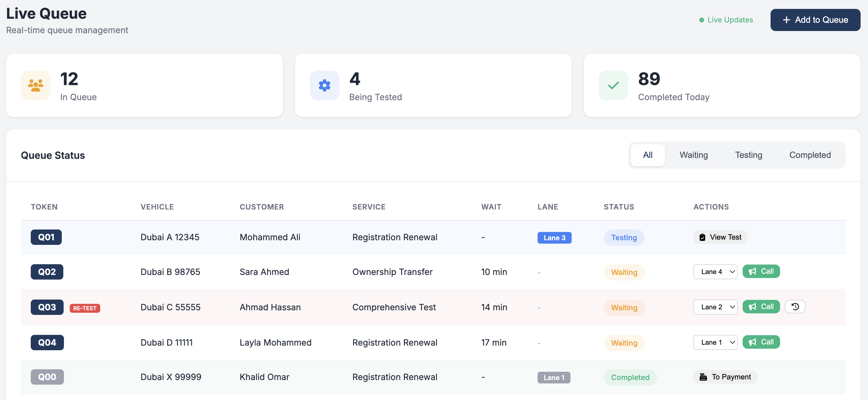
Task: Click the Add to Queue button
Action: (815, 20)
